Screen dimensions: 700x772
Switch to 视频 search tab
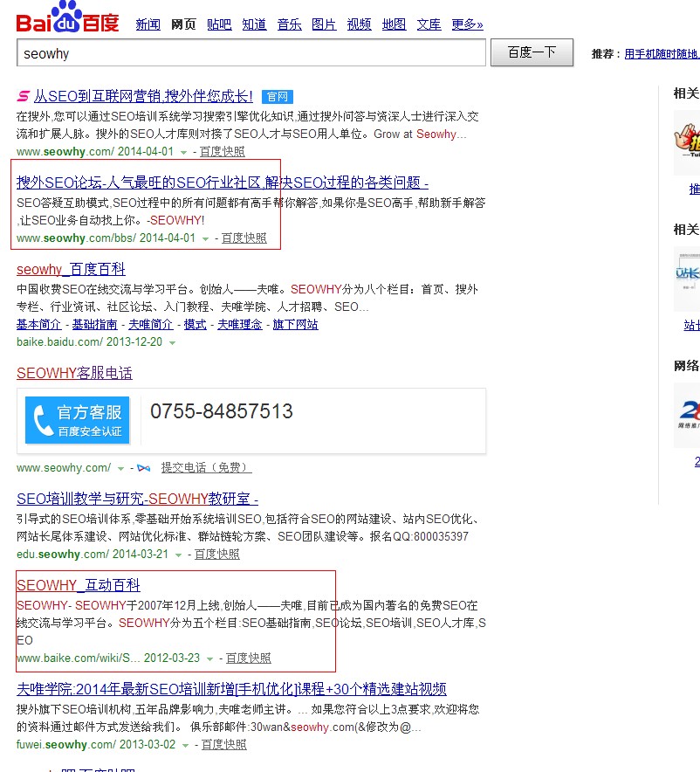coord(359,24)
